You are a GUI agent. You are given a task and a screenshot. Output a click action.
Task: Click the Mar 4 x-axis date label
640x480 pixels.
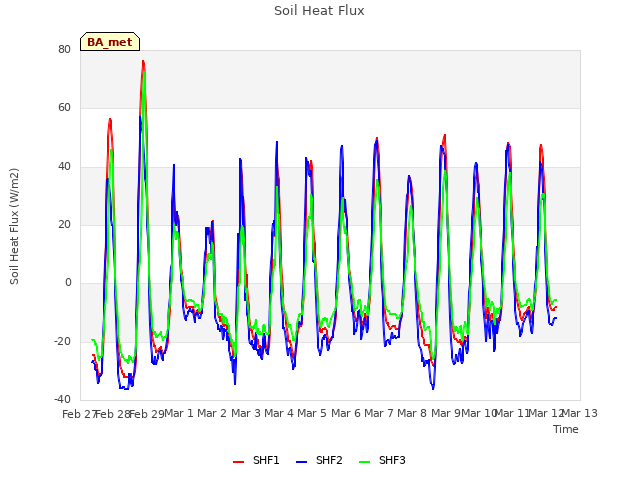279,413
